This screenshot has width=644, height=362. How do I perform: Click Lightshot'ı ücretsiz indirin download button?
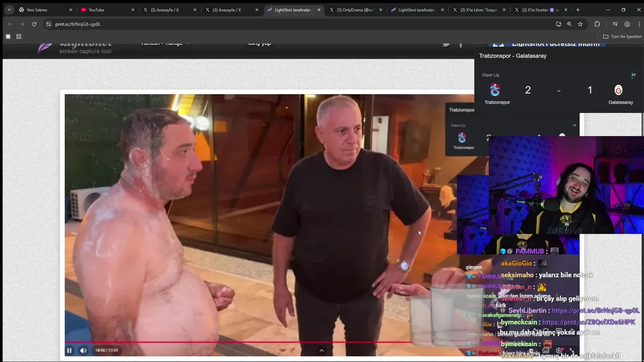coord(548,45)
